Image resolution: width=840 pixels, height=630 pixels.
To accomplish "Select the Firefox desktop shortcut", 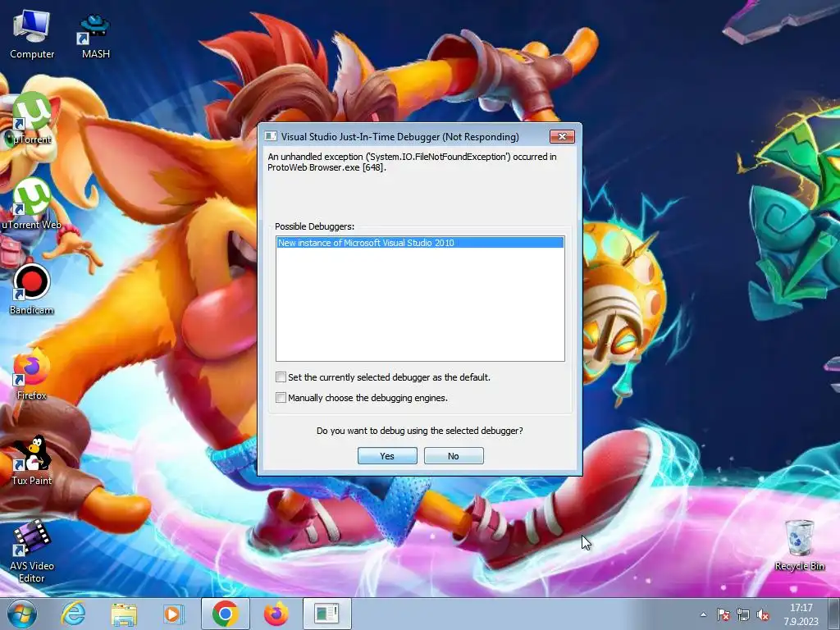I will pos(32,375).
